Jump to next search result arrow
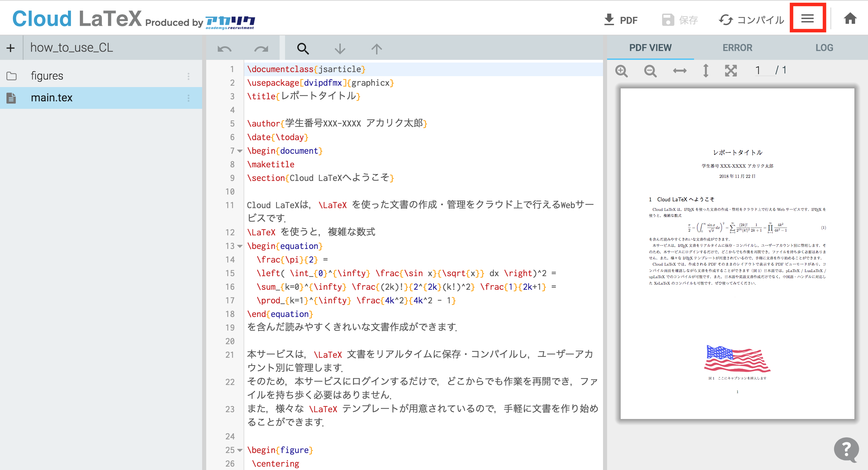 point(340,49)
